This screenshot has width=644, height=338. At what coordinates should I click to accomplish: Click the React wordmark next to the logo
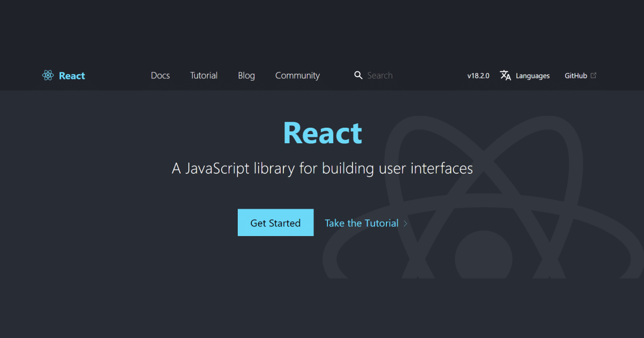[x=71, y=76]
